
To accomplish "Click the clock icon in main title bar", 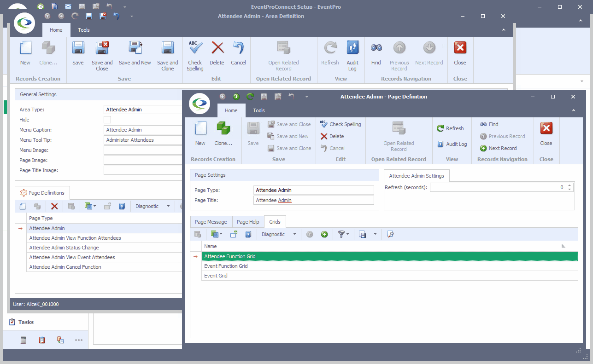I will point(41,6).
